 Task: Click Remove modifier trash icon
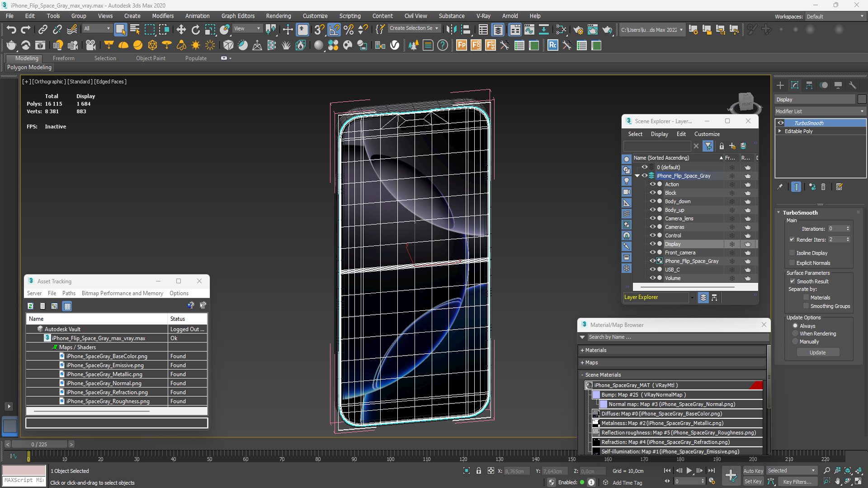[x=823, y=187]
